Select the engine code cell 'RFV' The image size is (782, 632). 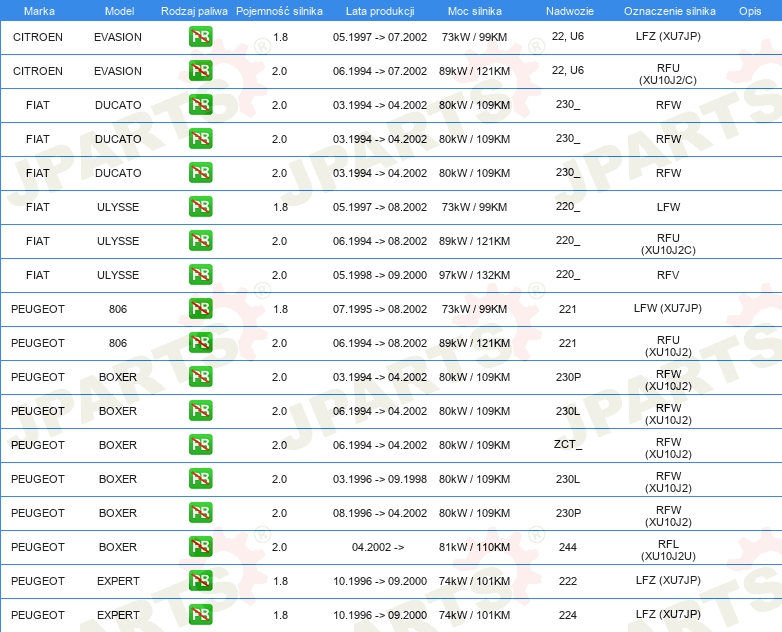coord(668,275)
